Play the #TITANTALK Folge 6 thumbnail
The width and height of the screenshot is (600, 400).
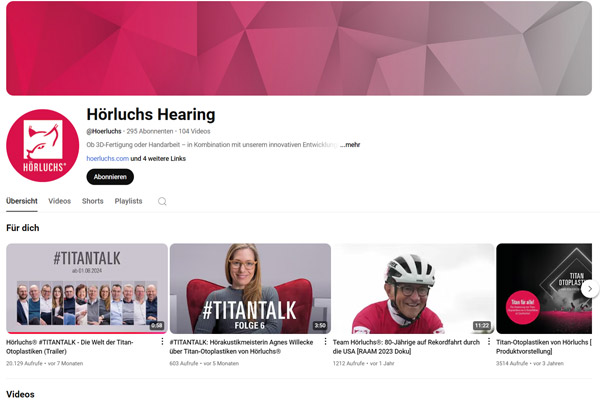click(250, 289)
